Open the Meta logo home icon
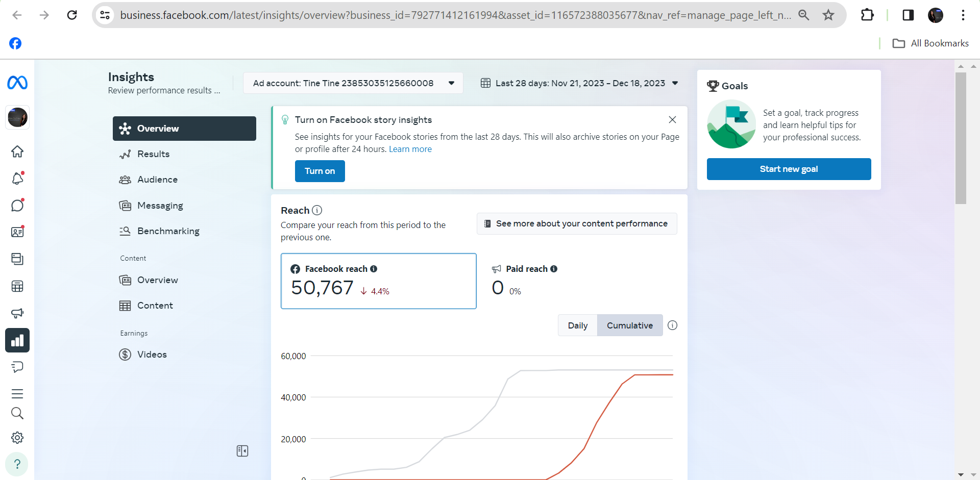This screenshot has width=980, height=480. (17, 83)
